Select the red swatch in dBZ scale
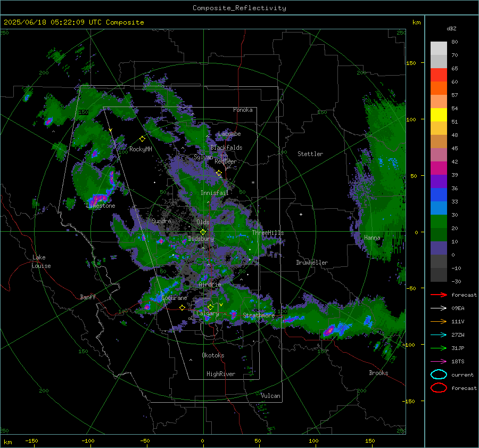 [439, 75]
